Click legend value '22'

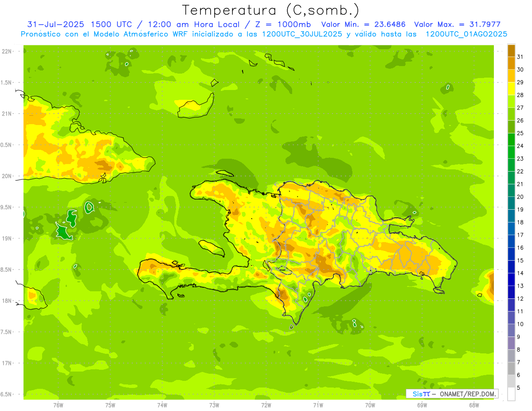point(520,171)
